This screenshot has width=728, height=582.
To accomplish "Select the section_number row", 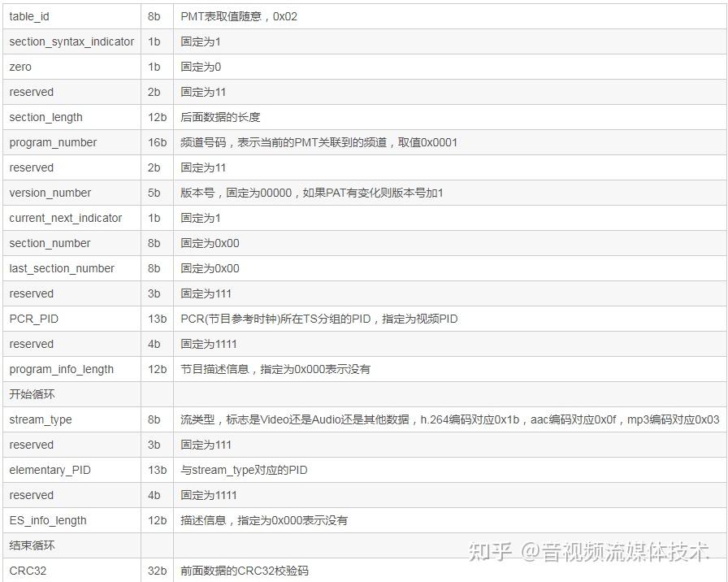I will click(x=49, y=243).
